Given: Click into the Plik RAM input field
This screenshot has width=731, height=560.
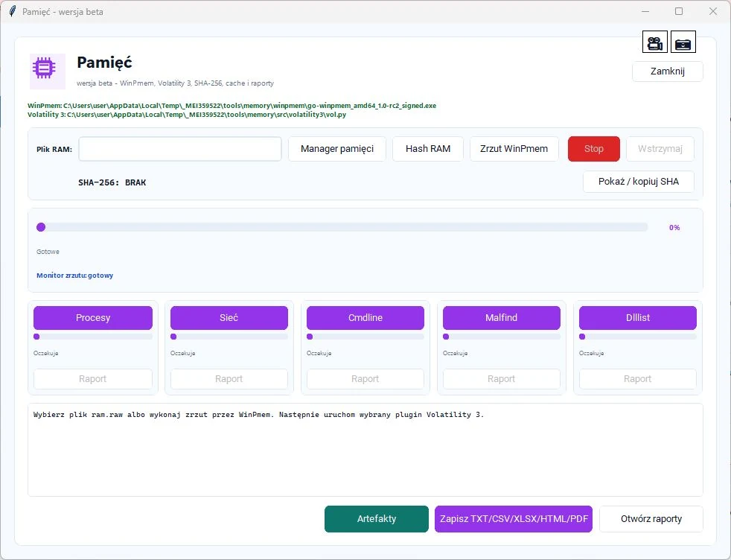Looking at the screenshot, I should [180, 149].
